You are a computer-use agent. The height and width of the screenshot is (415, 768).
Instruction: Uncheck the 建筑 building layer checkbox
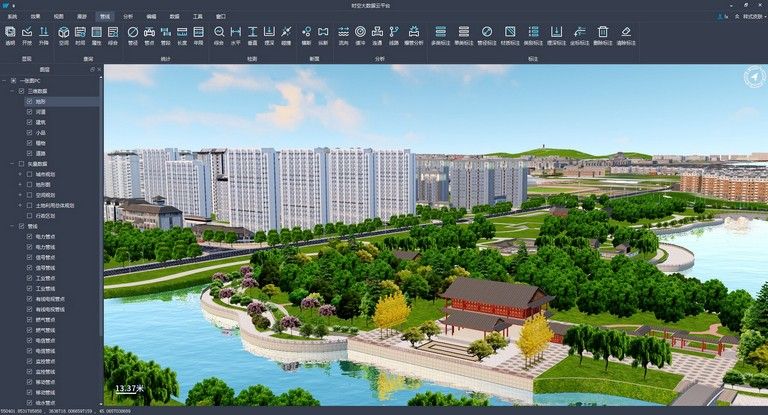coord(31,122)
